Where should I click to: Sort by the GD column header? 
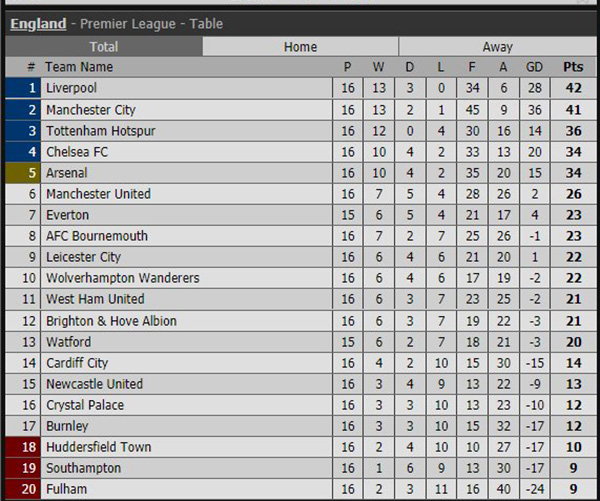534,67
